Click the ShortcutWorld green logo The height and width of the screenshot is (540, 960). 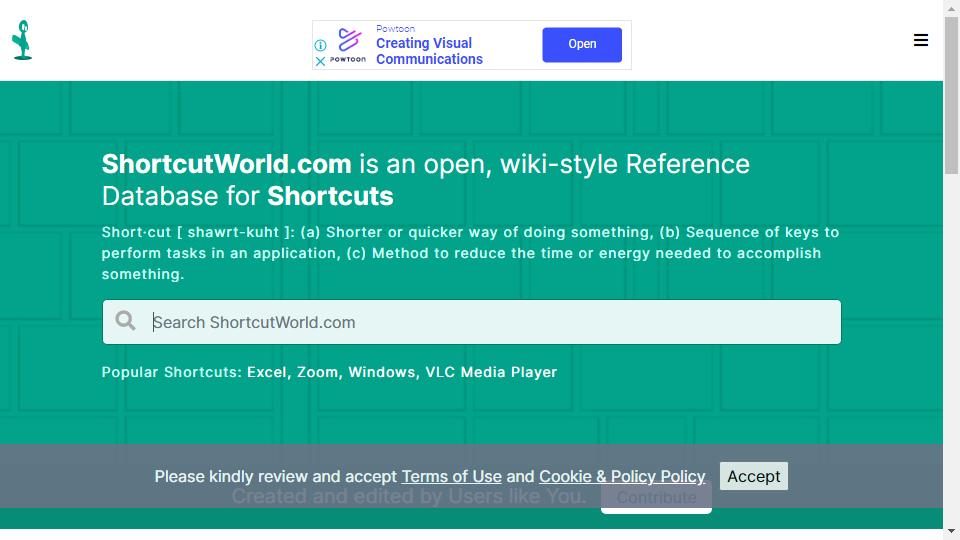(22, 40)
